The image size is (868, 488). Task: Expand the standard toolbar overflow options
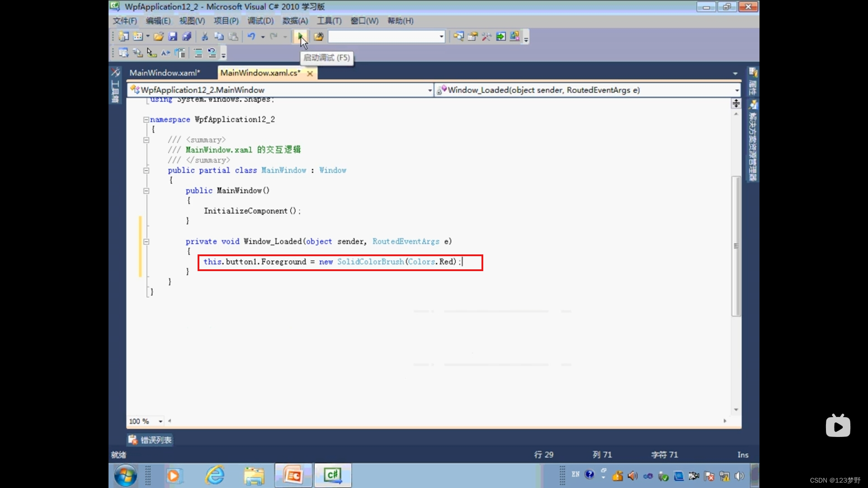526,38
